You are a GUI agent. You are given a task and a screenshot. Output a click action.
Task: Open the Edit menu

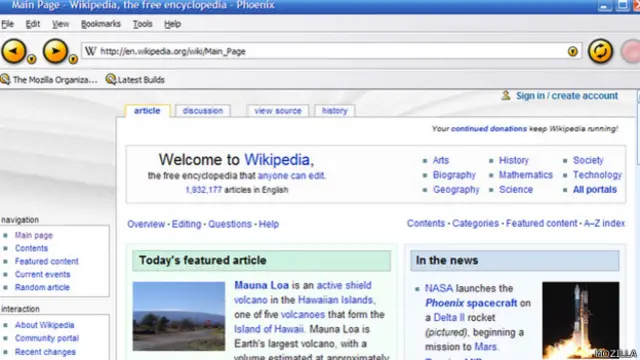pos(33,24)
